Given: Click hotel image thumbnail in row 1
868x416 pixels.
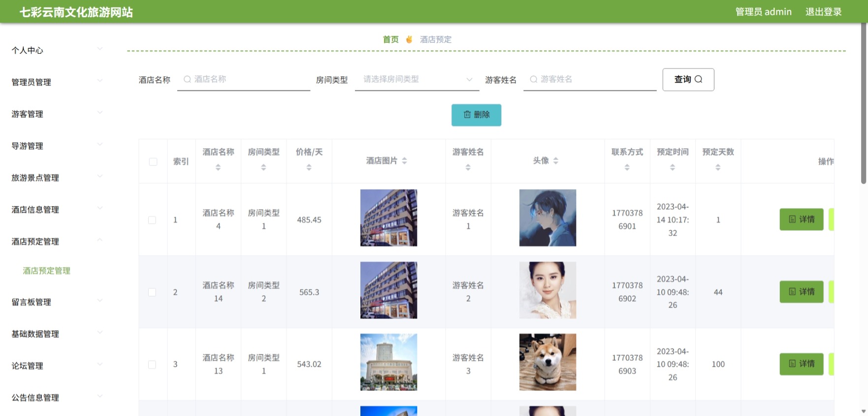Looking at the screenshot, I should [x=388, y=218].
